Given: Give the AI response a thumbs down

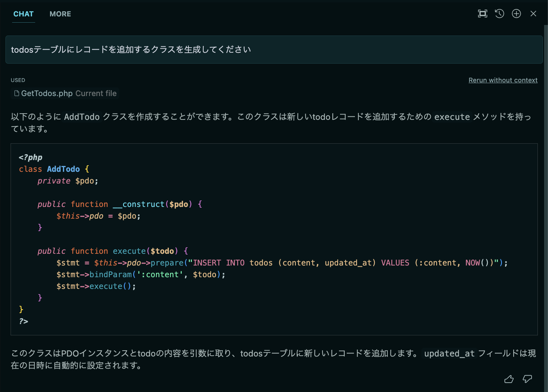Looking at the screenshot, I should click(x=527, y=379).
